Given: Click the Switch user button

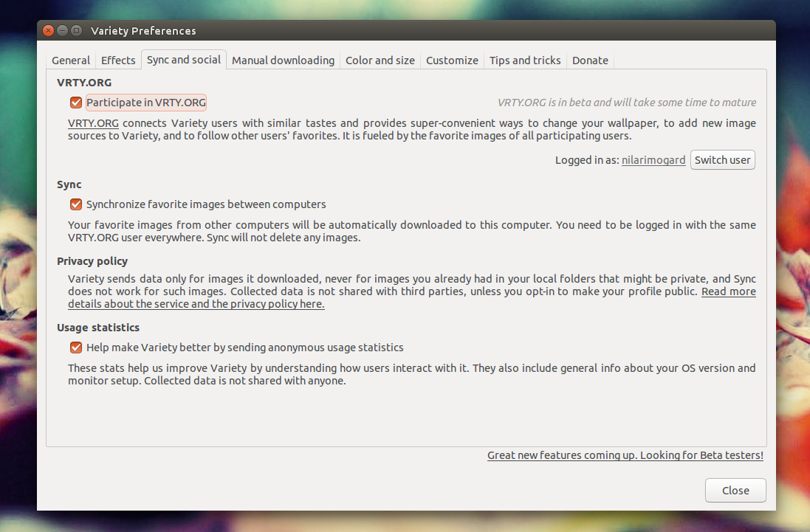Looking at the screenshot, I should click(722, 160).
